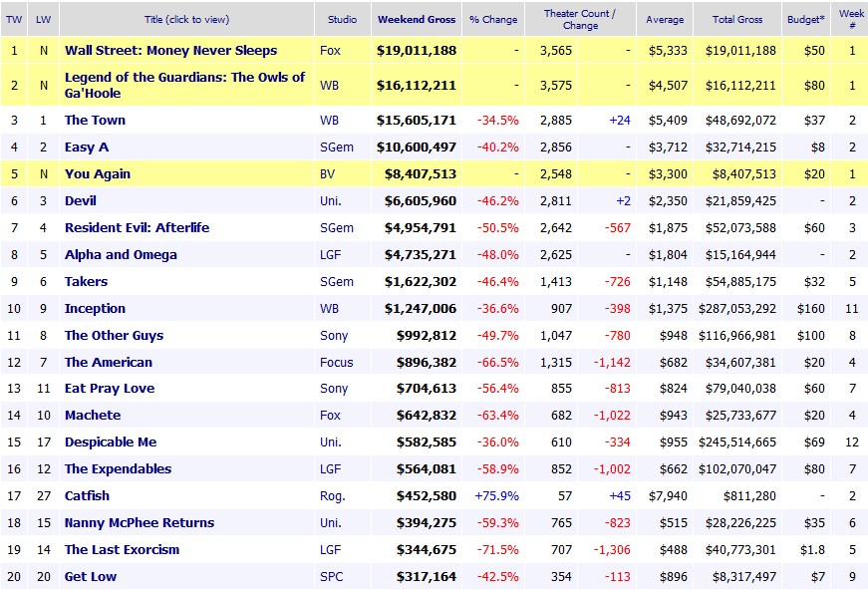Open The American movie link

point(109,362)
